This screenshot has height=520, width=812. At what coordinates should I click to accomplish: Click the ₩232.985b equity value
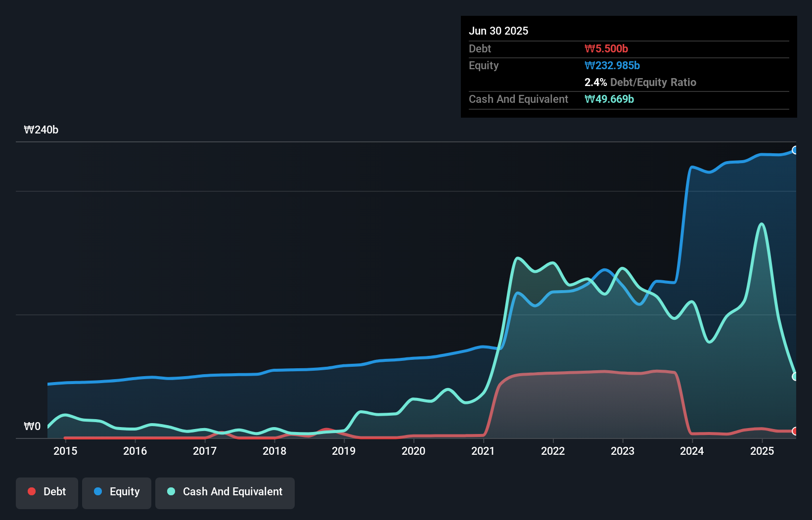(612, 65)
